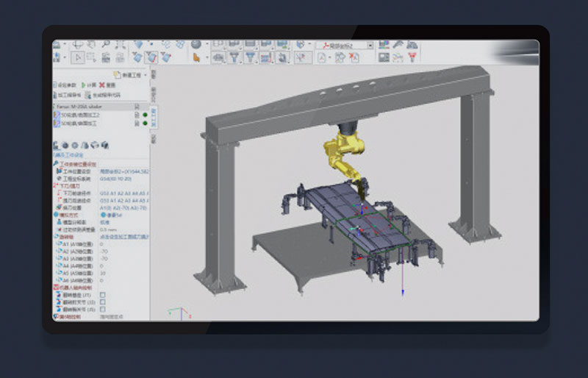Click the red X reset icon

[102, 85]
